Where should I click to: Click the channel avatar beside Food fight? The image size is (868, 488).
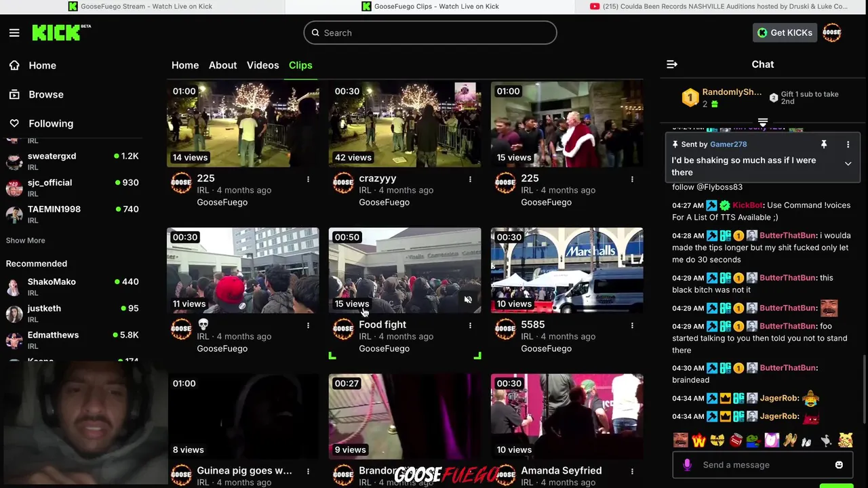[343, 329]
